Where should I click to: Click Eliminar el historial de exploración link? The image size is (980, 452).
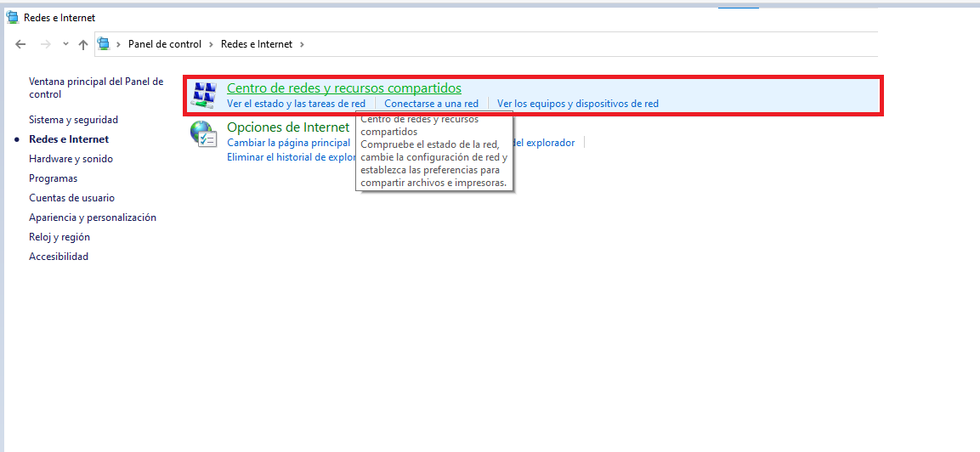click(292, 157)
